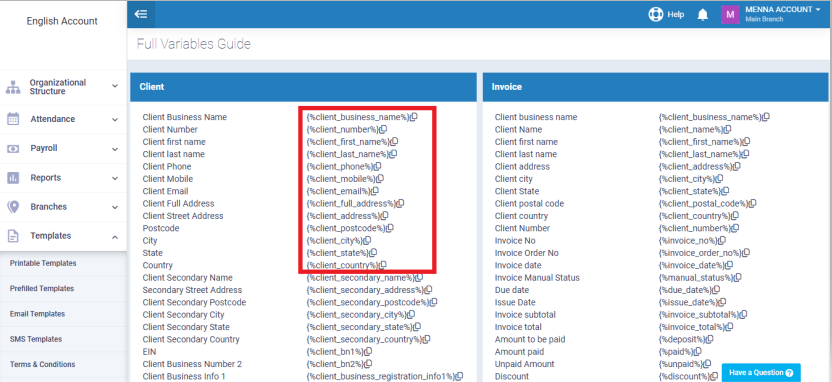Image resolution: width=832 pixels, height=382 pixels.
Task: Copy {%invoice_subtotal%} variable icon
Action: 743,315
